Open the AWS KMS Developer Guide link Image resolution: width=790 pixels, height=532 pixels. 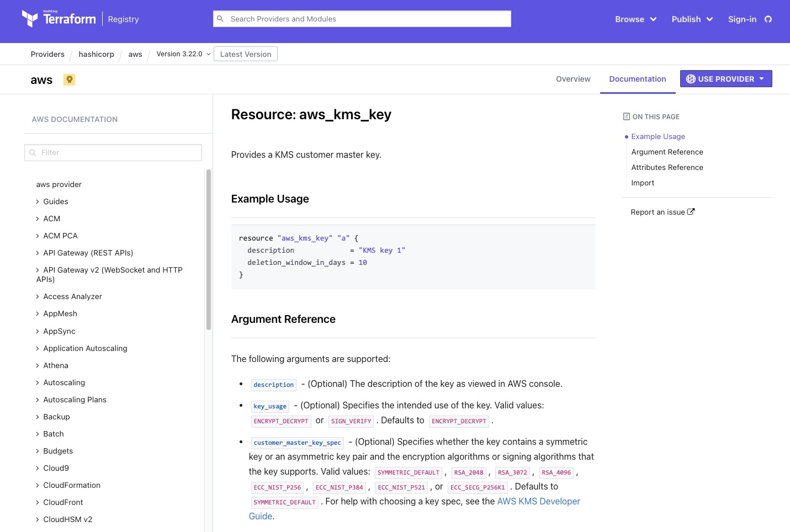(538, 501)
